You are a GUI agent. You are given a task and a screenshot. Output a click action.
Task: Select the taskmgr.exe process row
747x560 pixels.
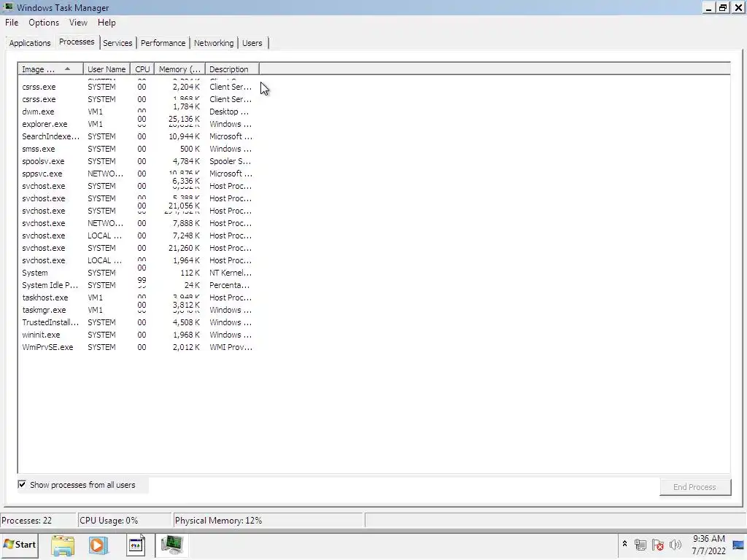[137, 309]
